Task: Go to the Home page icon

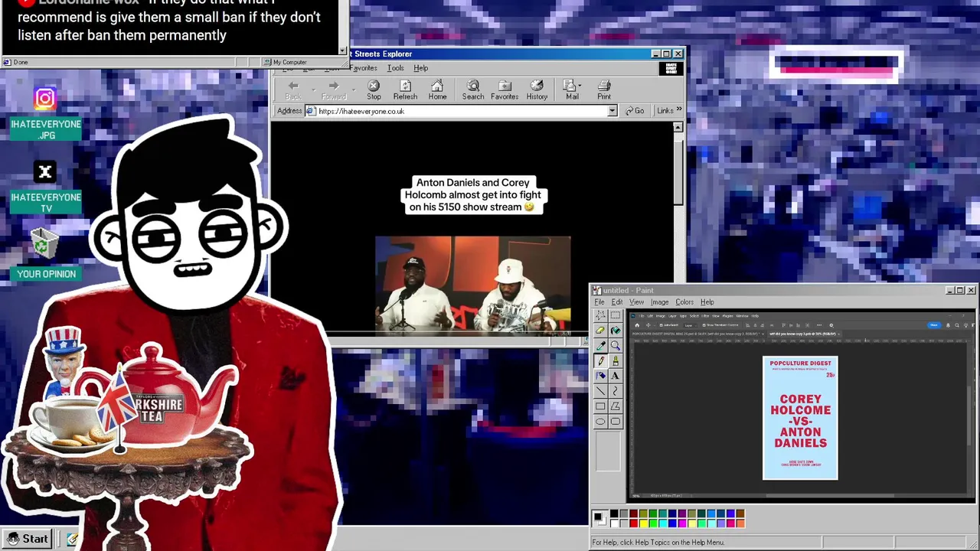Action: [x=437, y=90]
